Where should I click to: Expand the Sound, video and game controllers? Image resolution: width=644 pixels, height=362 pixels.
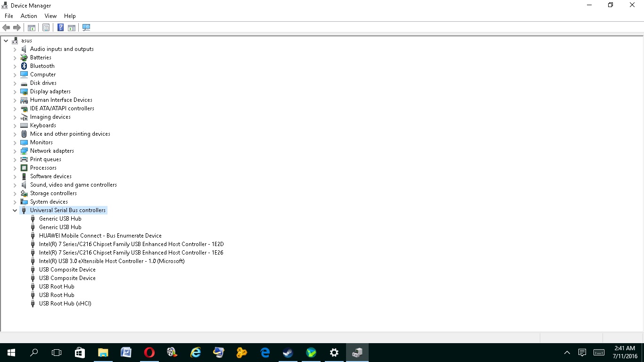(15, 185)
